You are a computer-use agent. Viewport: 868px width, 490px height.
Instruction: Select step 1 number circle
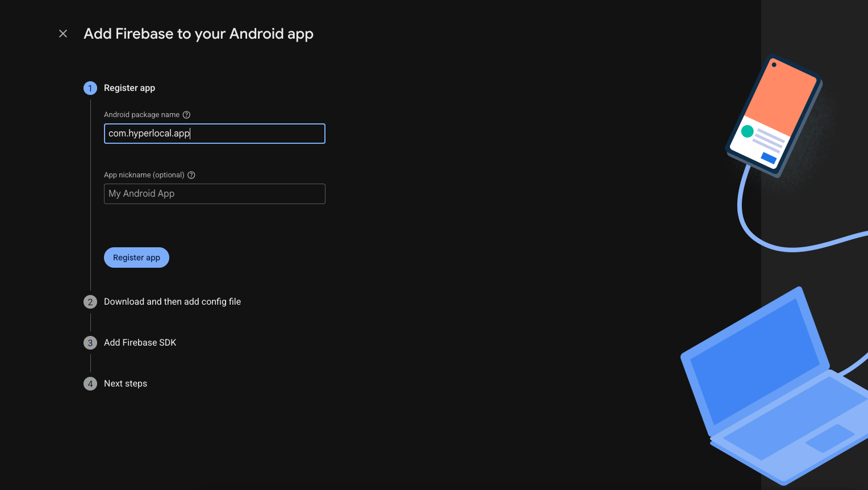90,88
